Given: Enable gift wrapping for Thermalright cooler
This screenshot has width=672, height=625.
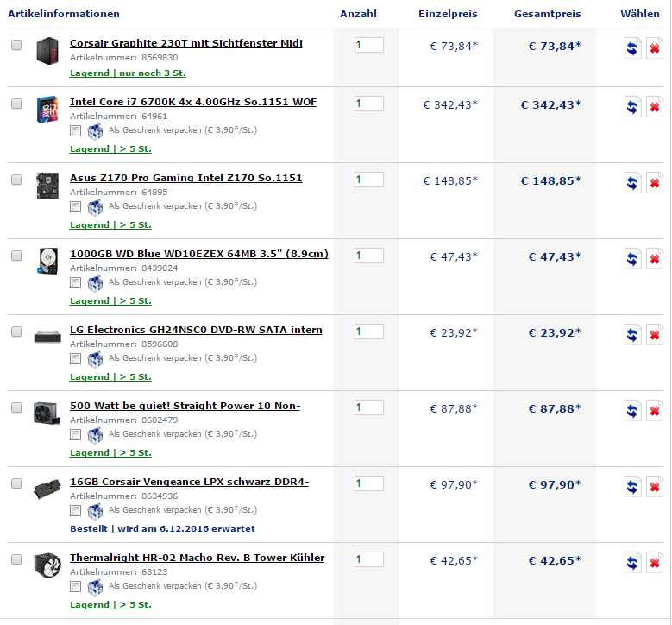Looking at the screenshot, I should 75,586.
